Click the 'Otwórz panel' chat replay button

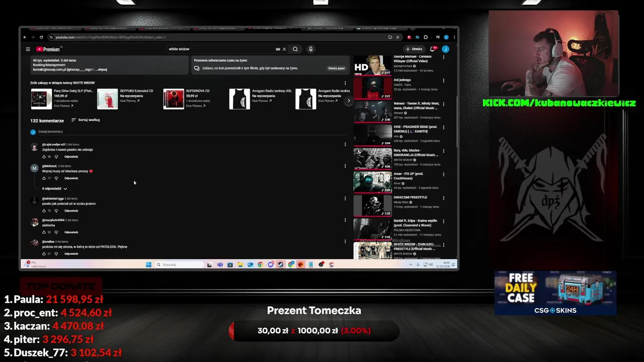(337, 68)
